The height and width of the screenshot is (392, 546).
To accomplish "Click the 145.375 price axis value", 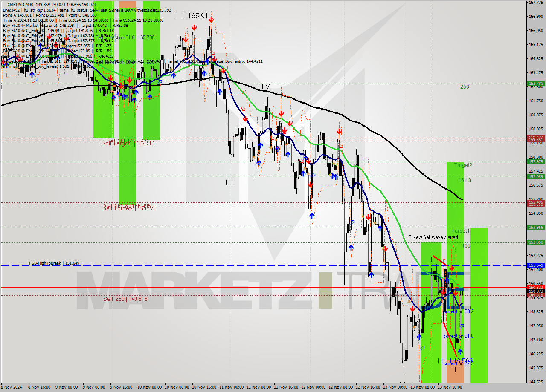I will (536, 368).
